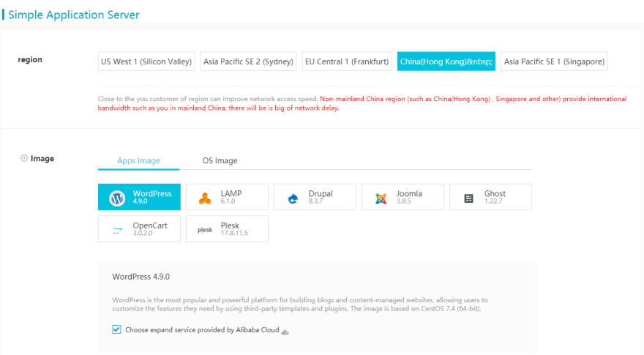The width and height of the screenshot is (644, 355).
Task: Click the info icon beside Alibaba Cloud text
Action: (285, 332)
